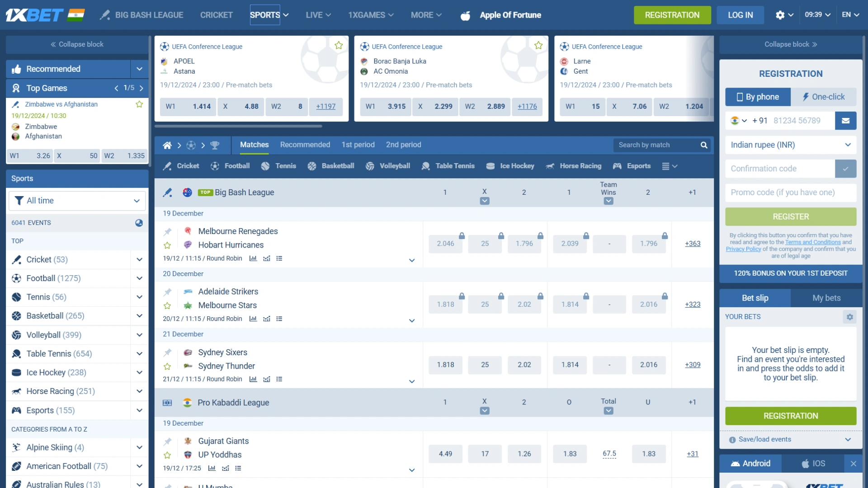The image size is (868, 488).
Task: Click the Tennis sport icon in sidebar
Action: tap(17, 297)
